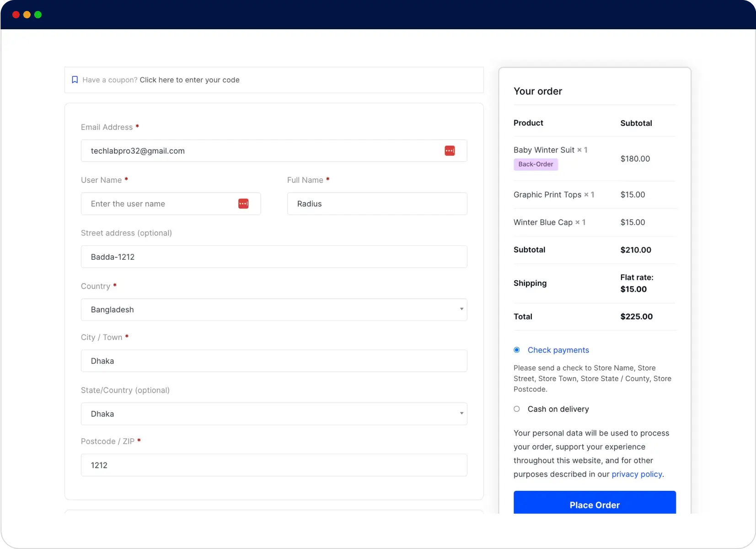Click the × icon beside Graphic Print Tops
Screen dimensions: 756x549
pyautogui.click(x=586, y=195)
